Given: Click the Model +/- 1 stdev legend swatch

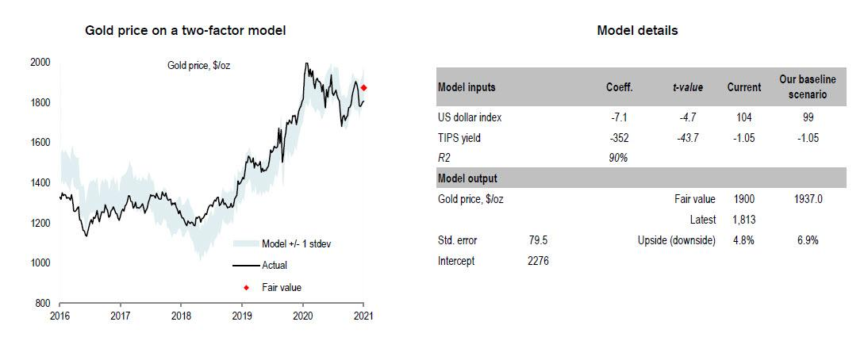Looking at the screenshot, I should point(246,243).
